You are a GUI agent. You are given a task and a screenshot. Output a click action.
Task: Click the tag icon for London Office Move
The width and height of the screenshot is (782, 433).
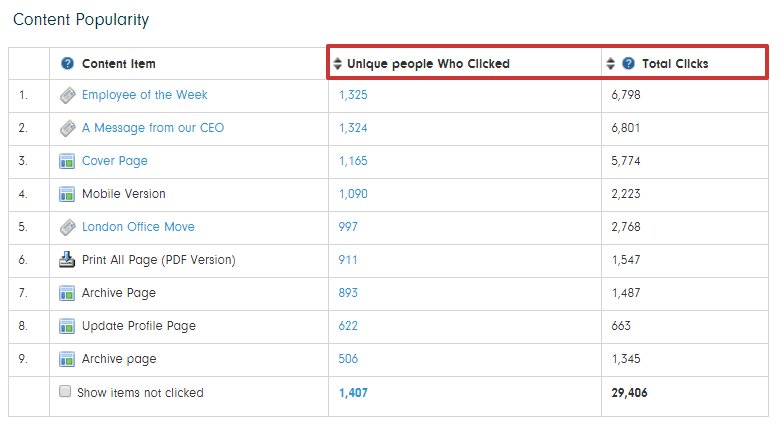[x=67, y=227]
